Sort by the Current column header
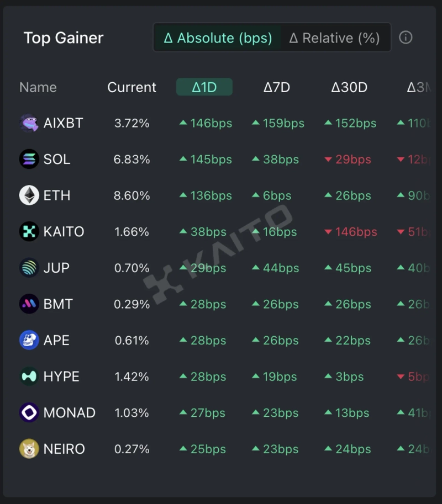 tap(131, 87)
